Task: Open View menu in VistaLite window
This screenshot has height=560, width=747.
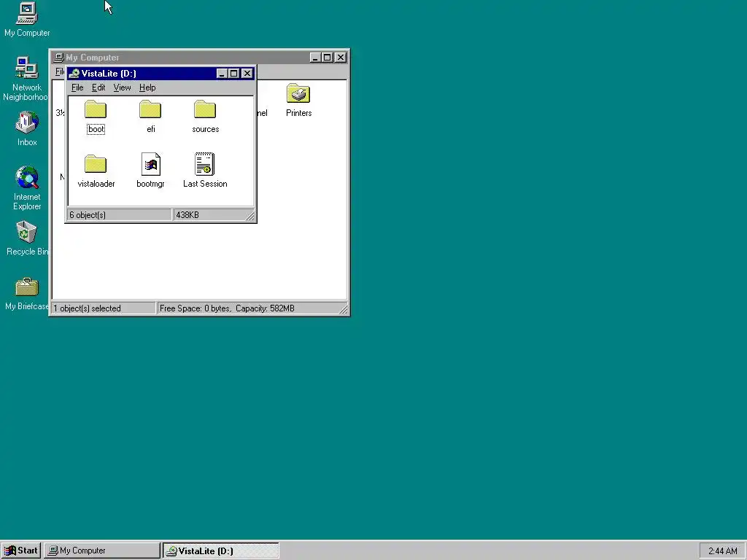Action: tap(122, 87)
